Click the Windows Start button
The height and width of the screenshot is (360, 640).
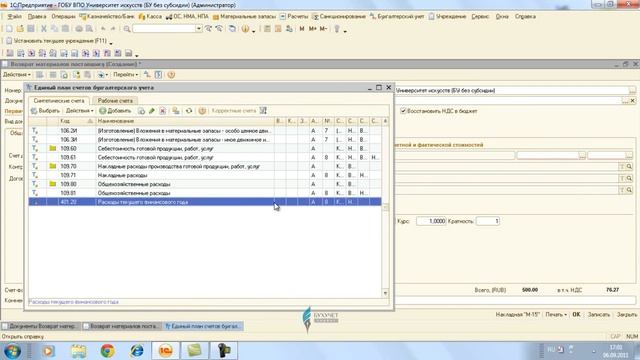[x=13, y=351]
